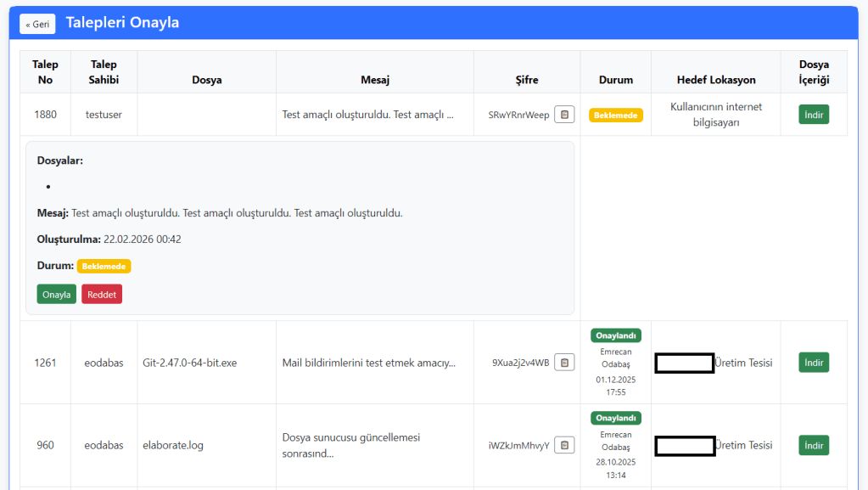Copy the iWZkJmMhvyY password to clipboard
The height and width of the screenshot is (490, 868).
(x=564, y=445)
